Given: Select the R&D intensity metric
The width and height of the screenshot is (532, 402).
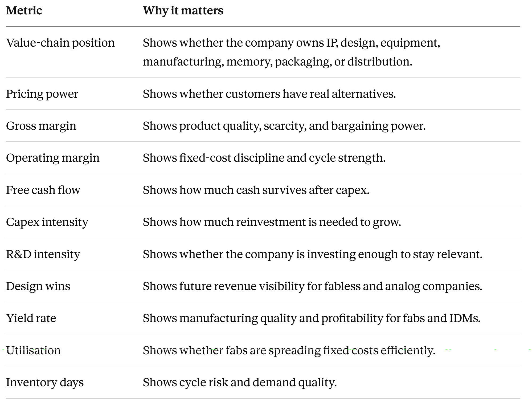Looking at the screenshot, I should [43, 254].
